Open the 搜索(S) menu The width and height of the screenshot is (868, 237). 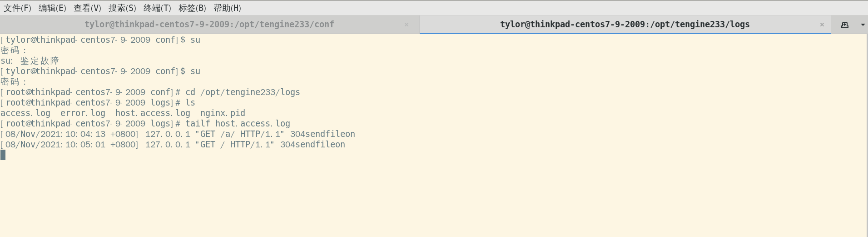coord(122,8)
